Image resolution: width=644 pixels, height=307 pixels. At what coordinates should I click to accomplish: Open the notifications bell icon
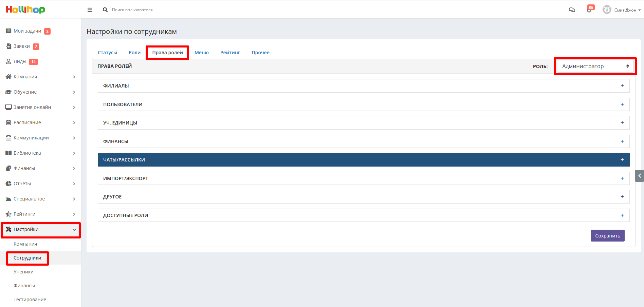click(x=589, y=10)
